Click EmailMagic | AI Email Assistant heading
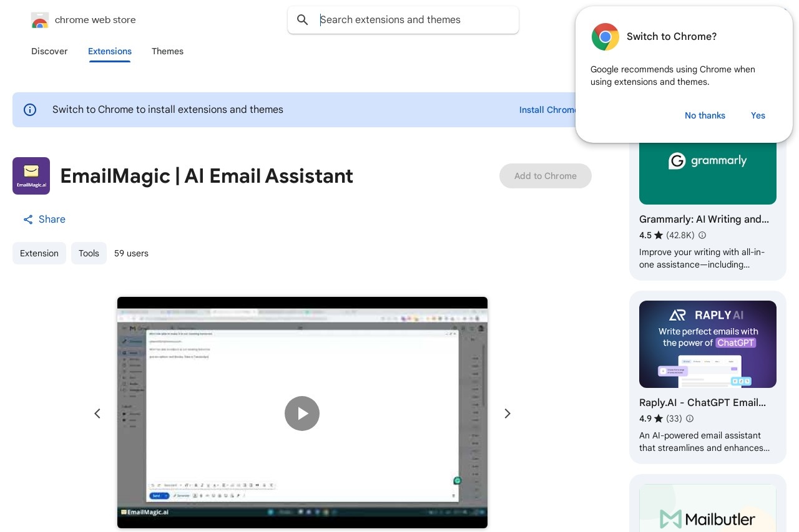This screenshot has height=532, width=799. pyautogui.click(x=207, y=176)
